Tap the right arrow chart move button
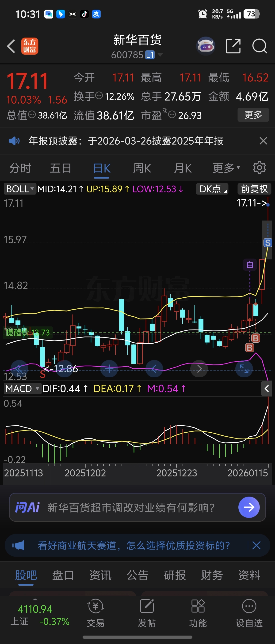Screen dimensions: 275x644 coord(199,369)
